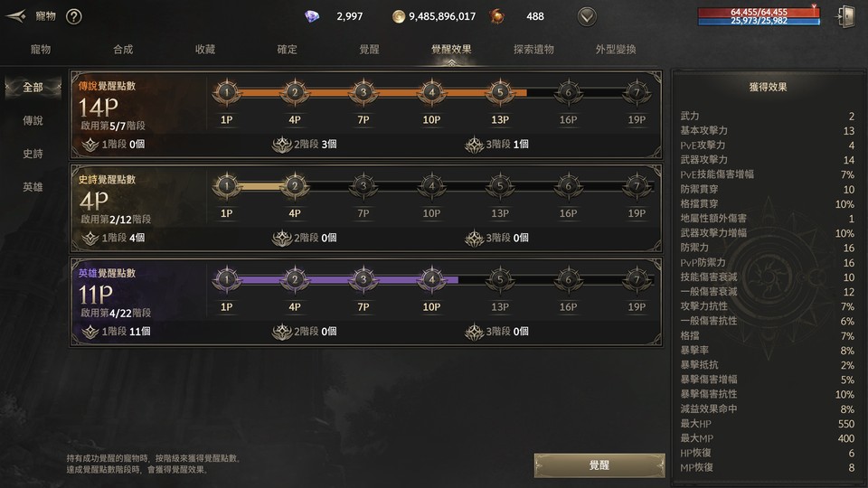Click the HP/MP status bar
The width and height of the screenshot is (868, 488).
[x=759, y=16]
